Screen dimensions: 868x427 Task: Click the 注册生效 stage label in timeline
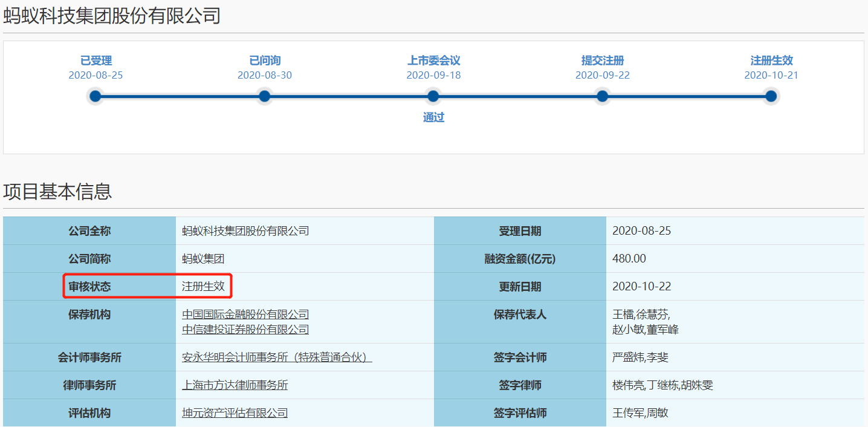pyautogui.click(x=771, y=60)
